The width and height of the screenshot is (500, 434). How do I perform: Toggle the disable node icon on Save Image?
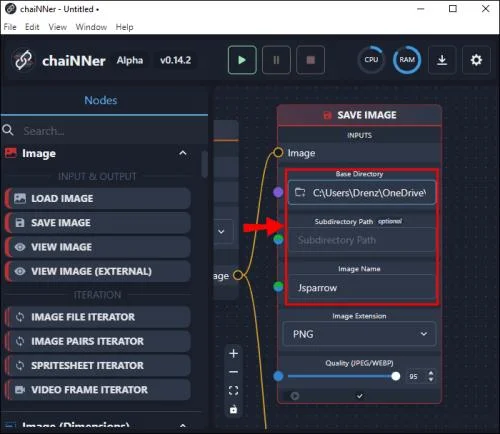pos(295,396)
